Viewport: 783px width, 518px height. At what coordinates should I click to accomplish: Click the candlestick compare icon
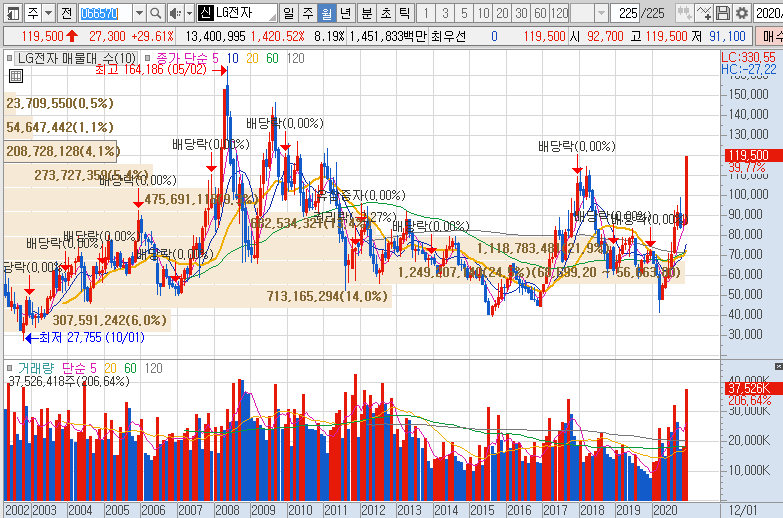click(x=684, y=13)
